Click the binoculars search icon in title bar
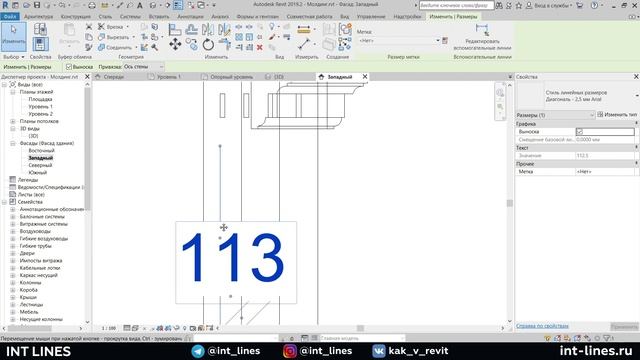The height and width of the screenshot is (360, 640). click(499, 5)
